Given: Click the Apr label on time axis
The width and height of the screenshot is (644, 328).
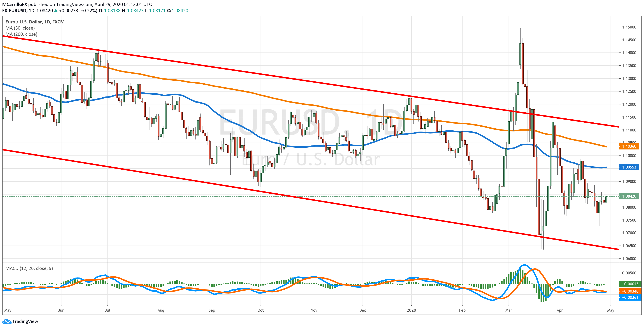Looking at the screenshot, I should point(559,310).
